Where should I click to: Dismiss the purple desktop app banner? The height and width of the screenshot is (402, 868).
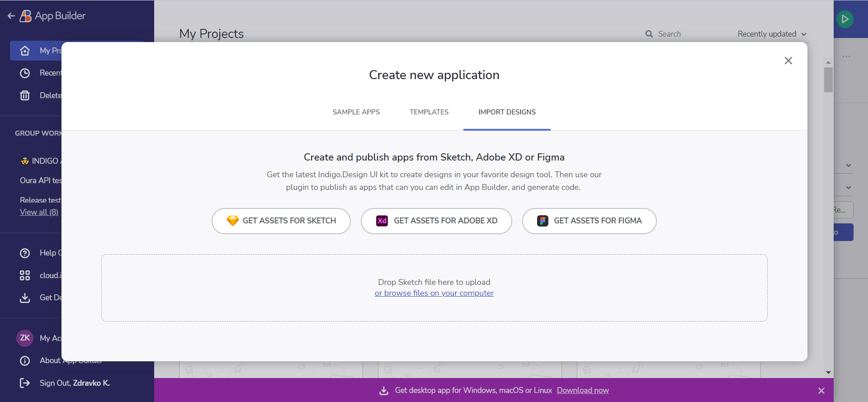[821, 391]
